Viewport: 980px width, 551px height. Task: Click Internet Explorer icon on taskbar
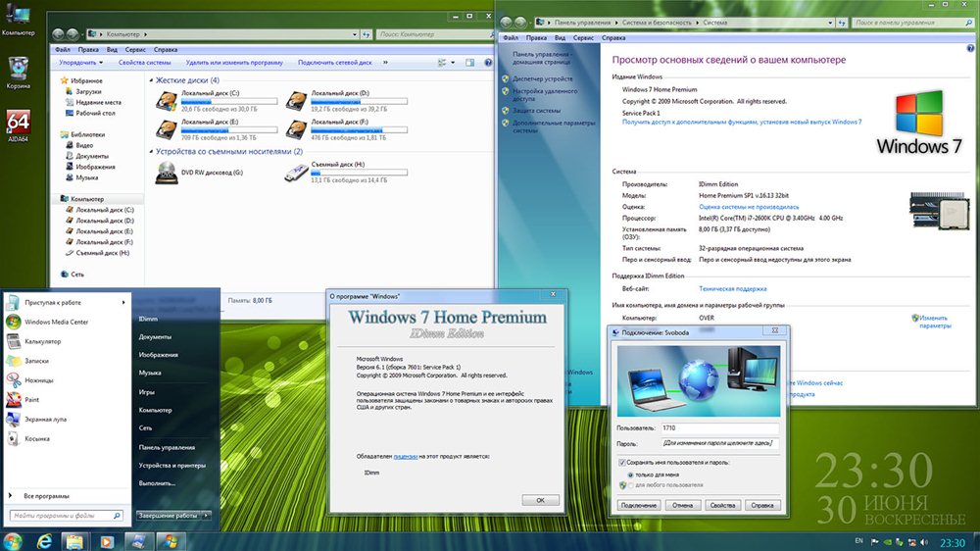tap(43, 540)
